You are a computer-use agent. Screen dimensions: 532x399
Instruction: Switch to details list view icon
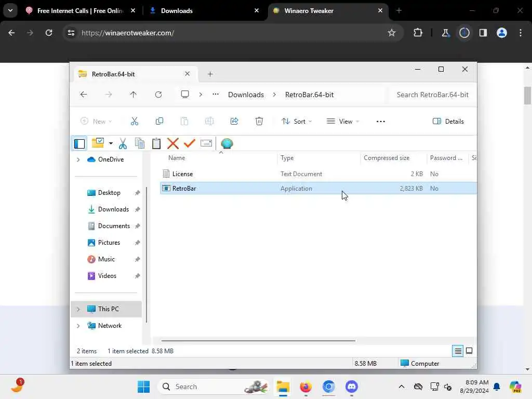[x=458, y=351]
